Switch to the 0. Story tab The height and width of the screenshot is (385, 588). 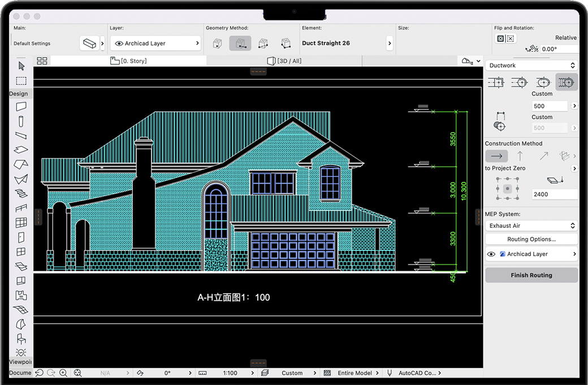(x=128, y=61)
